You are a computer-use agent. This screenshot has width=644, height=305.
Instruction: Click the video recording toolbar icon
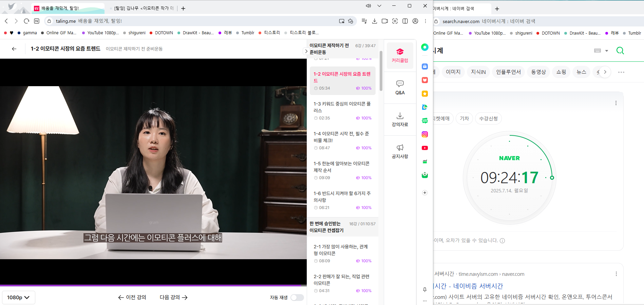384,21
